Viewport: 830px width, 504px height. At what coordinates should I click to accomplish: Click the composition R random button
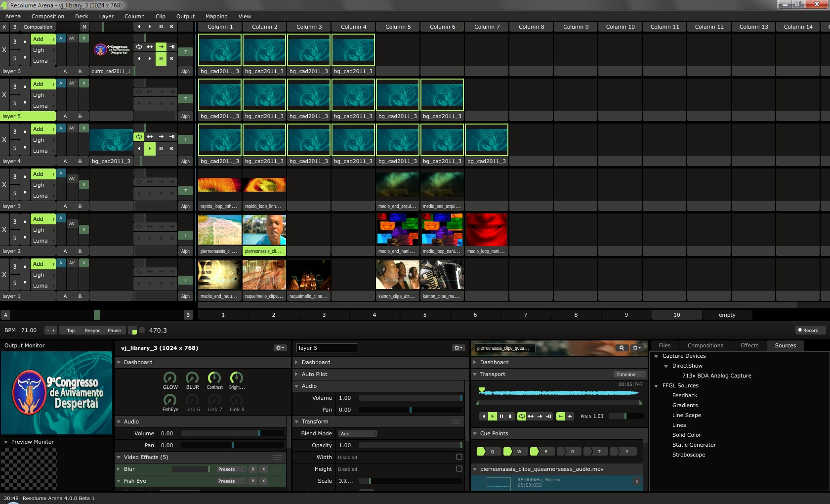pyautogui.click(x=171, y=27)
